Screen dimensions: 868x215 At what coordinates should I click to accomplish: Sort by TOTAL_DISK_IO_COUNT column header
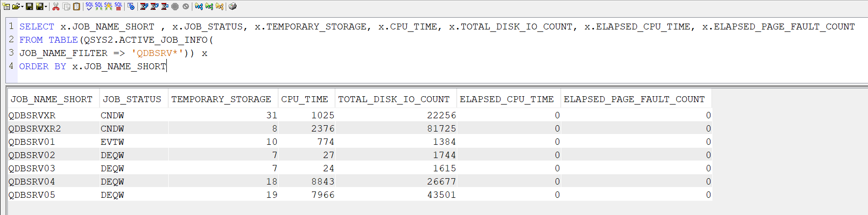click(394, 99)
